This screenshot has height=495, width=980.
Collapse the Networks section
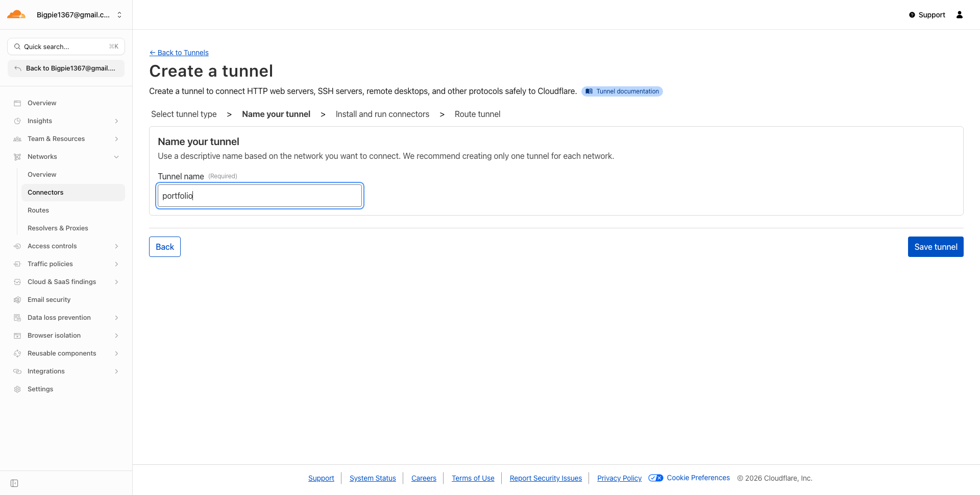click(116, 157)
